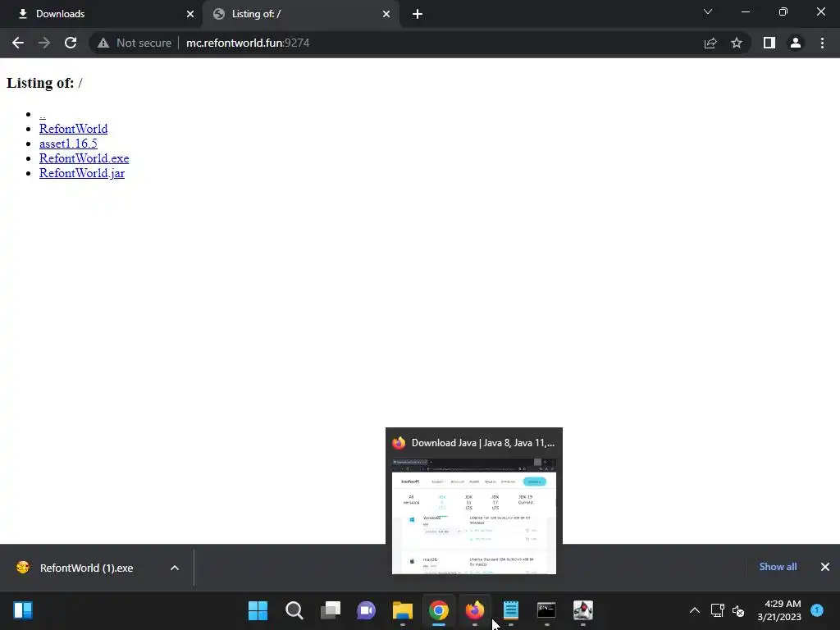The height and width of the screenshot is (630, 840).
Task: Open the Windows Start menu
Action: pyautogui.click(x=258, y=610)
